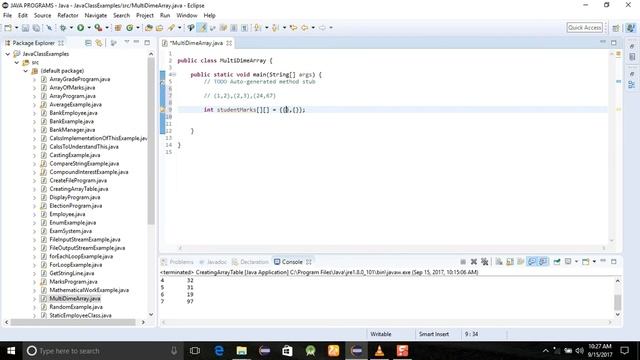The height and width of the screenshot is (360, 640).
Task: Toggle Mark Occurrences highlighter icon
Action: pos(202,28)
